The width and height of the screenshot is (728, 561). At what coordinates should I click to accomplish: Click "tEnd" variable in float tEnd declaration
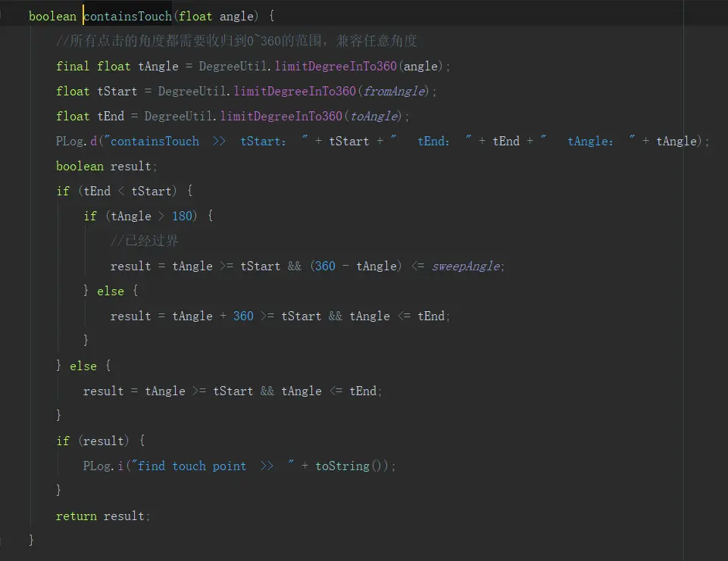click(111, 117)
